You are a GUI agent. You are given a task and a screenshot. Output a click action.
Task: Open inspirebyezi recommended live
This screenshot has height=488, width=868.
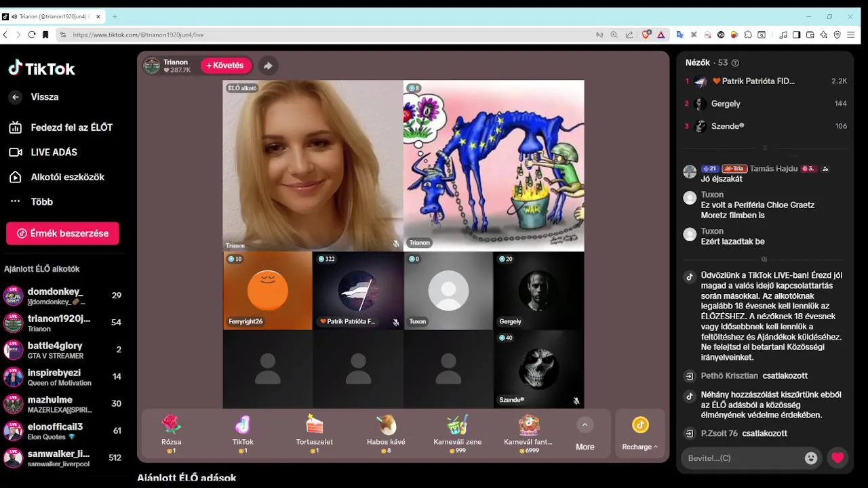coord(62,378)
